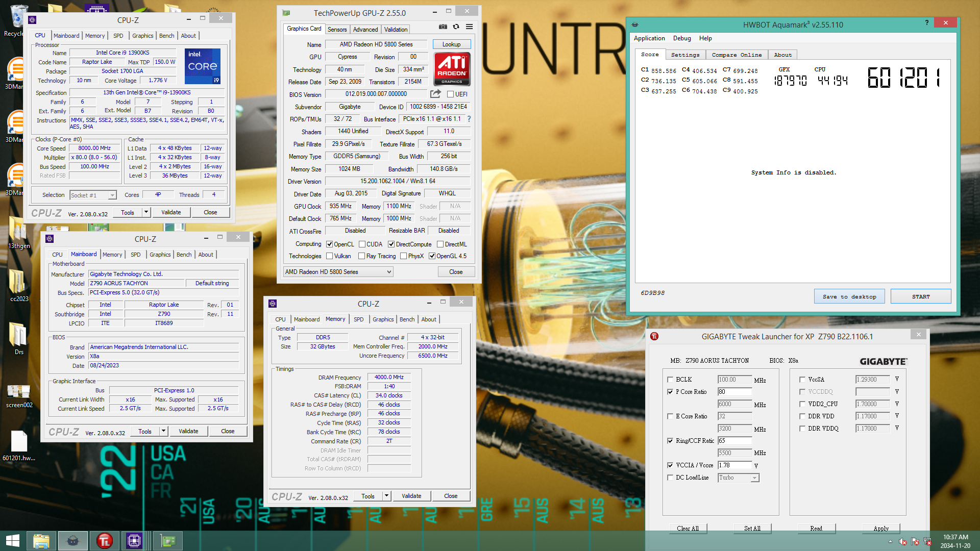Toggle the UEFI checkbox in GPU-Z
This screenshot has width=980, height=551.
point(450,94)
